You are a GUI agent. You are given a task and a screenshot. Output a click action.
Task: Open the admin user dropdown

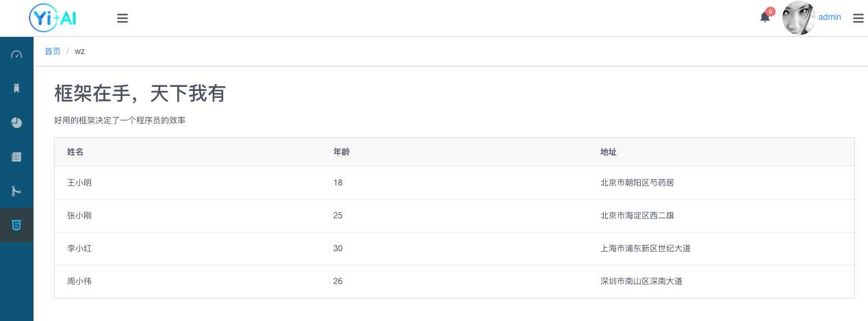830,18
